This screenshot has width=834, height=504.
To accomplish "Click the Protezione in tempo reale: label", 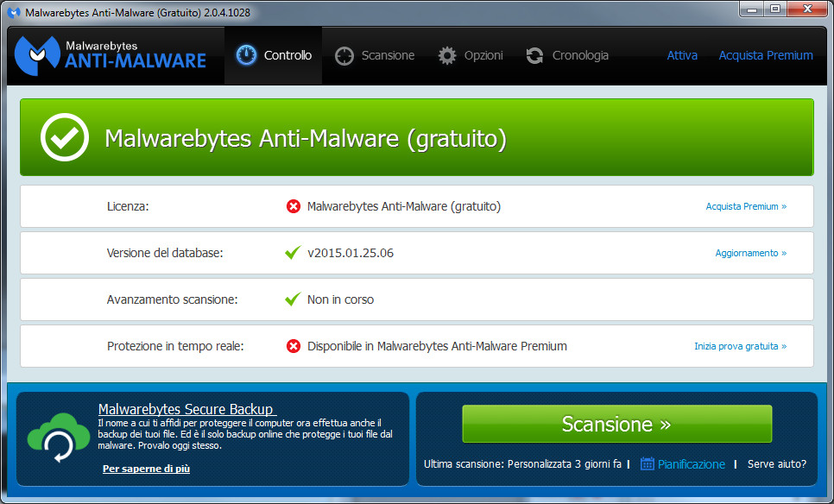I will click(x=175, y=347).
